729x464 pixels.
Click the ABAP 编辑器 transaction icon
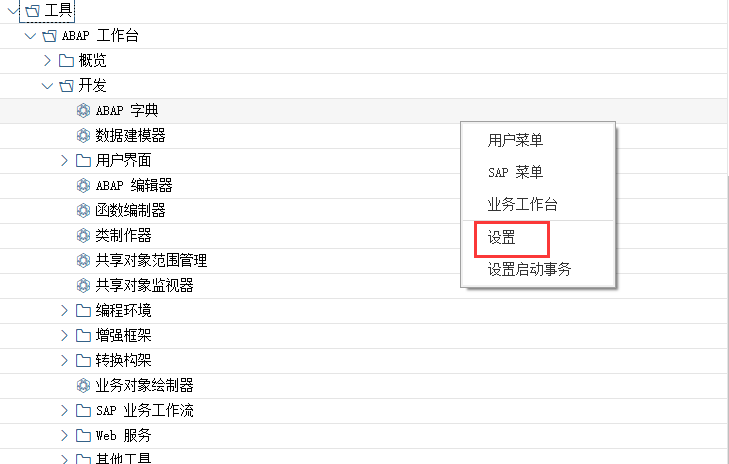[84, 185]
